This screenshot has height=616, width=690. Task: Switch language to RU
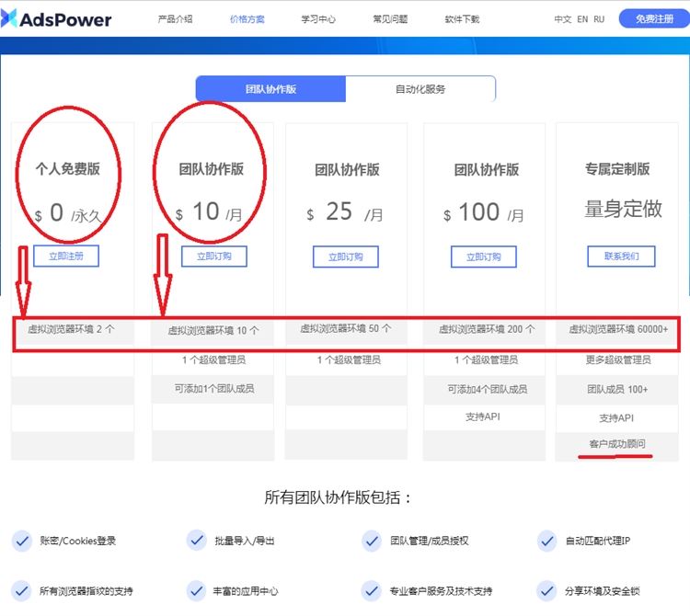point(599,19)
